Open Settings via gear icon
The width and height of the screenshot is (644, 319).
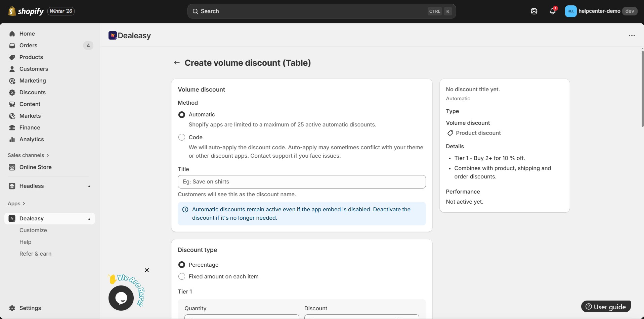12,308
